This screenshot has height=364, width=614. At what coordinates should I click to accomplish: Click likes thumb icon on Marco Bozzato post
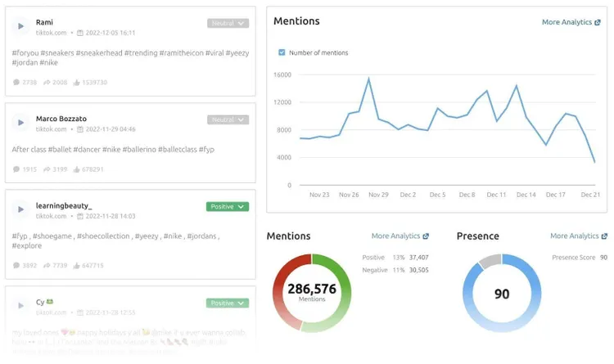click(76, 169)
